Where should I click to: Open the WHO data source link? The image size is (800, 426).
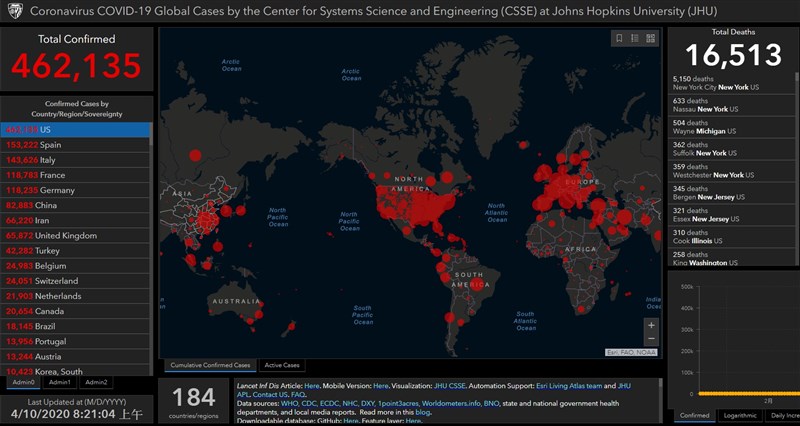290,403
